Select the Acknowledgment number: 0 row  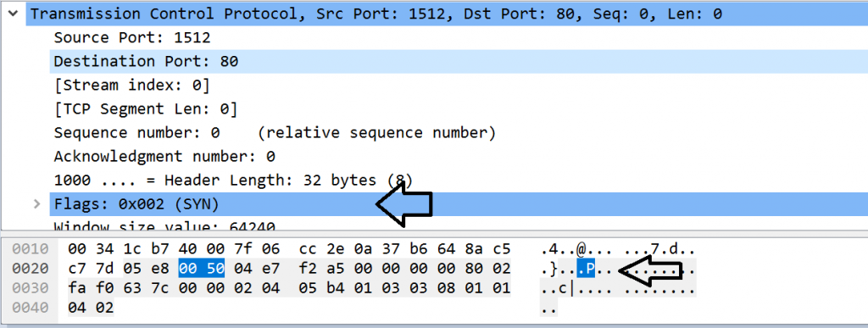tap(459, 157)
